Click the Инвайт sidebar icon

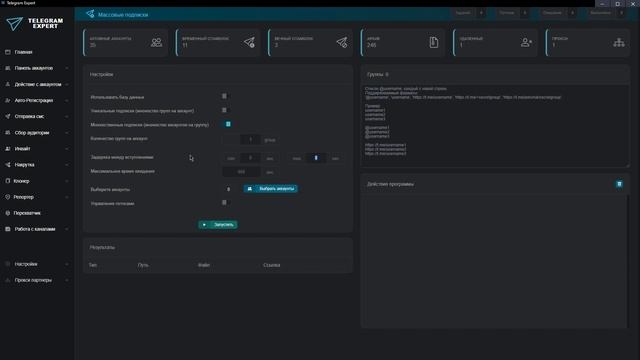[8, 149]
